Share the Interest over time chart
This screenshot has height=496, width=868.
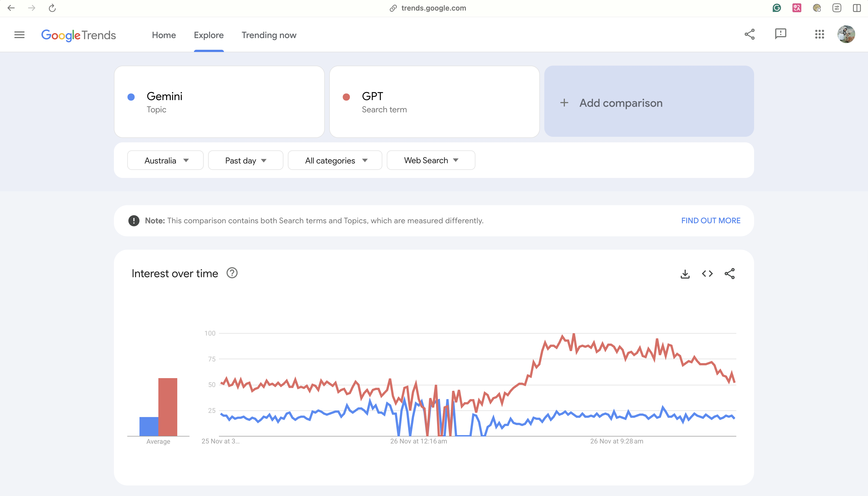pyautogui.click(x=729, y=274)
